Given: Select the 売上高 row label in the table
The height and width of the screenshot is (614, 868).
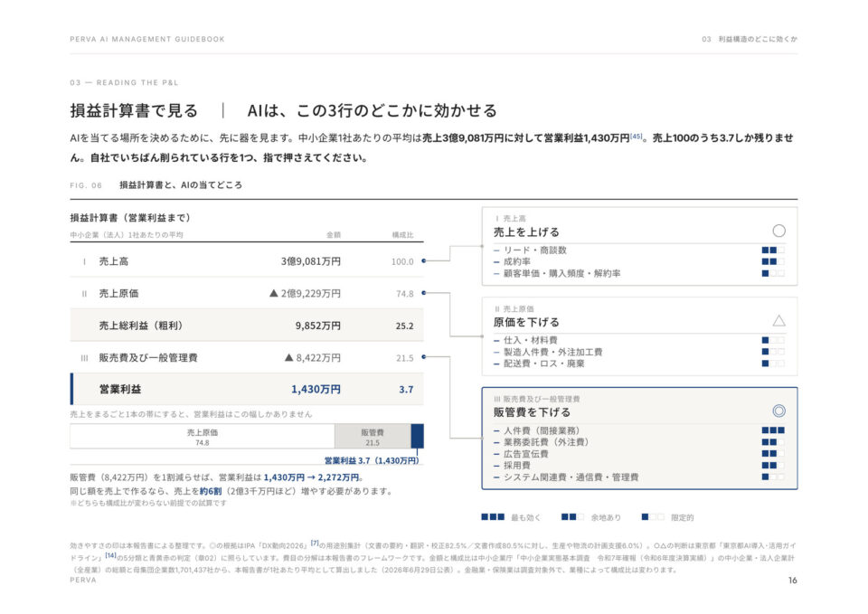Looking at the screenshot, I should pyautogui.click(x=114, y=261).
